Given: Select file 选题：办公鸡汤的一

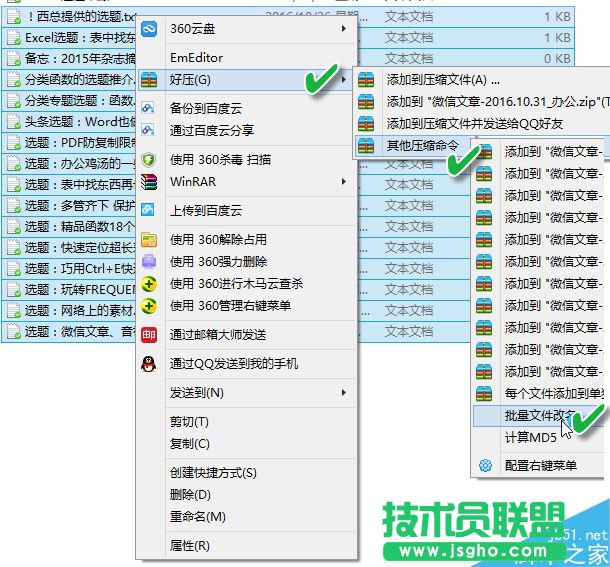Looking at the screenshot, I should (80, 163).
